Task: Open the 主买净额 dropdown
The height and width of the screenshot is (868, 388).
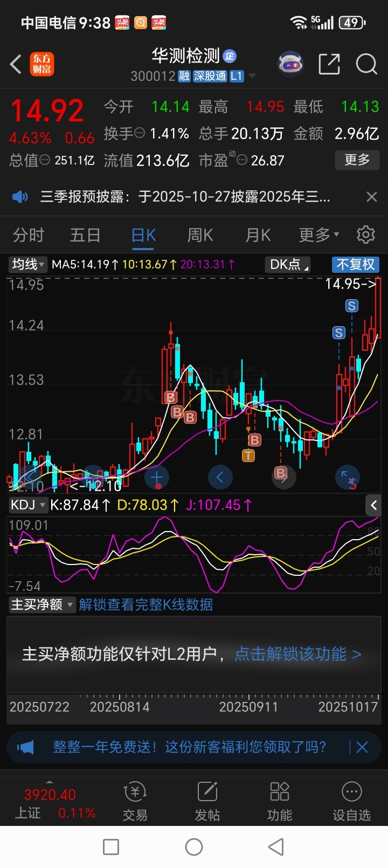Action: [x=41, y=605]
